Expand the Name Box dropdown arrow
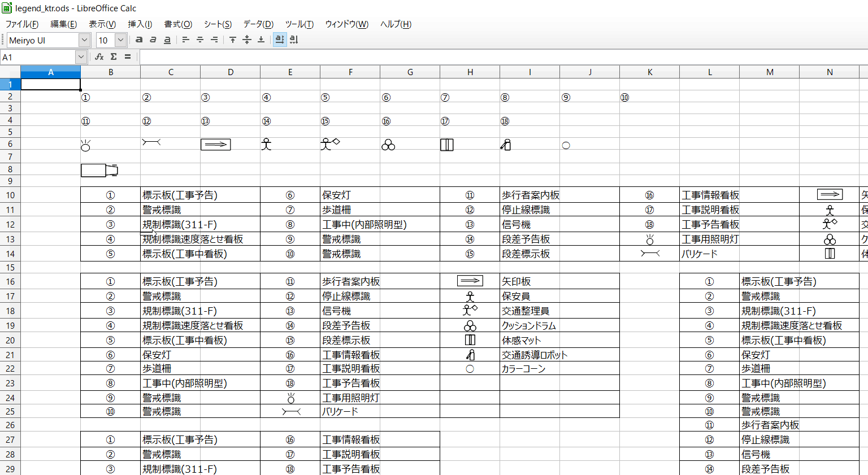 81,57
